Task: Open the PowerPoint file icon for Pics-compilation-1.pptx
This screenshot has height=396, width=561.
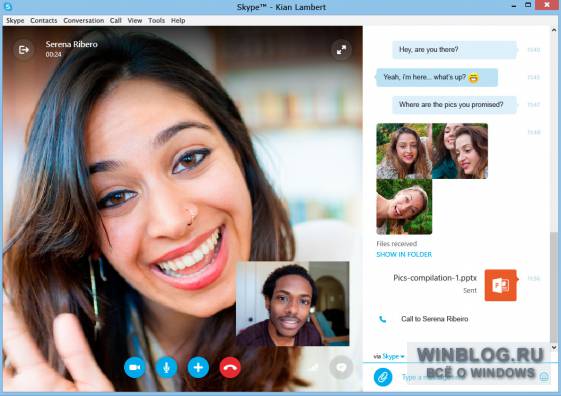Action: [x=501, y=285]
